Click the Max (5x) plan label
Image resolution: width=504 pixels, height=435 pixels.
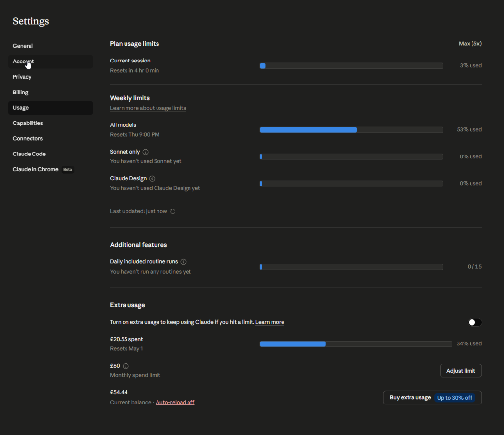click(470, 44)
